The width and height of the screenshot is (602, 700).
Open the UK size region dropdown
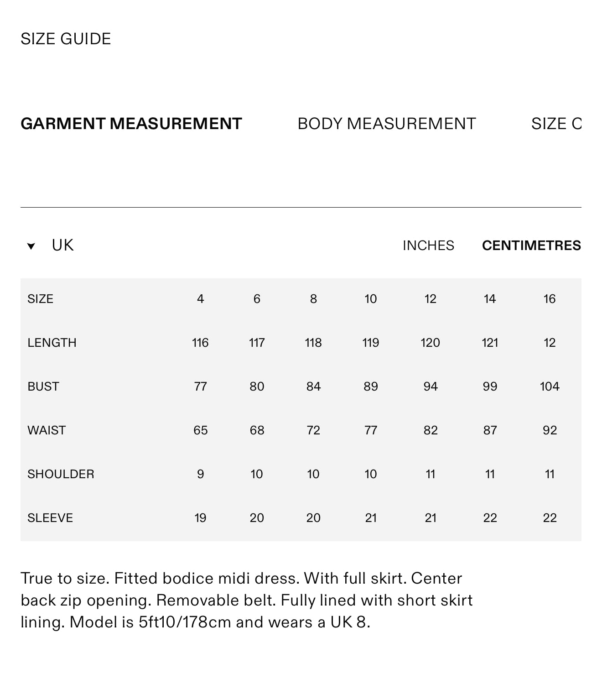[62, 246]
